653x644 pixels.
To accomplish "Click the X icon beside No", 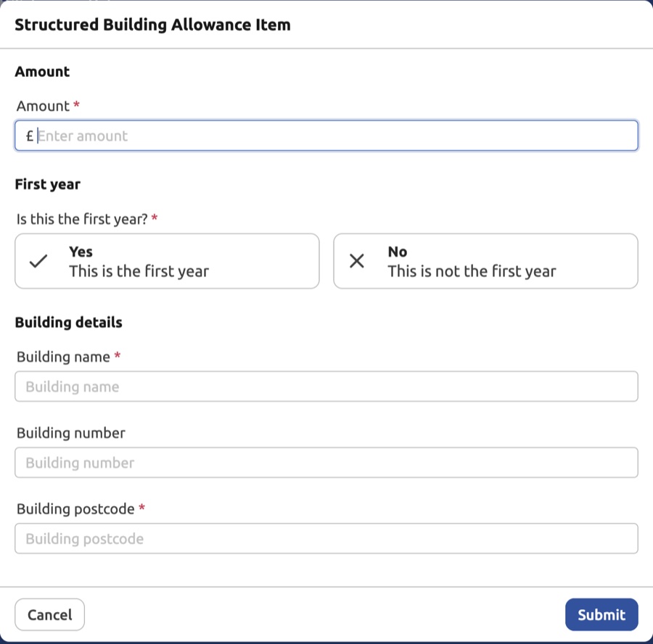I will tap(356, 262).
